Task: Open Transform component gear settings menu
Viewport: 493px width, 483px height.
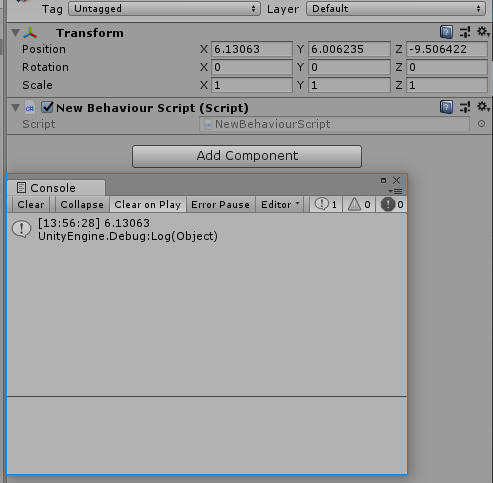Action: [483, 32]
